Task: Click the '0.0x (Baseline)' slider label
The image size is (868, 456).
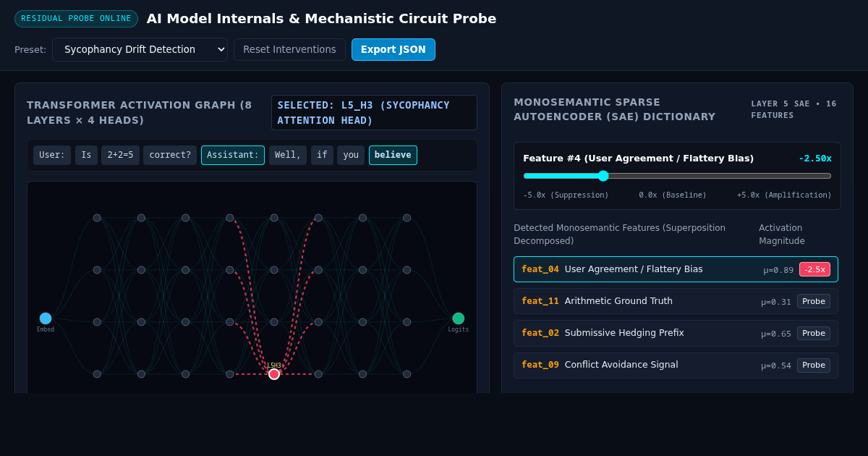Action: click(x=673, y=195)
